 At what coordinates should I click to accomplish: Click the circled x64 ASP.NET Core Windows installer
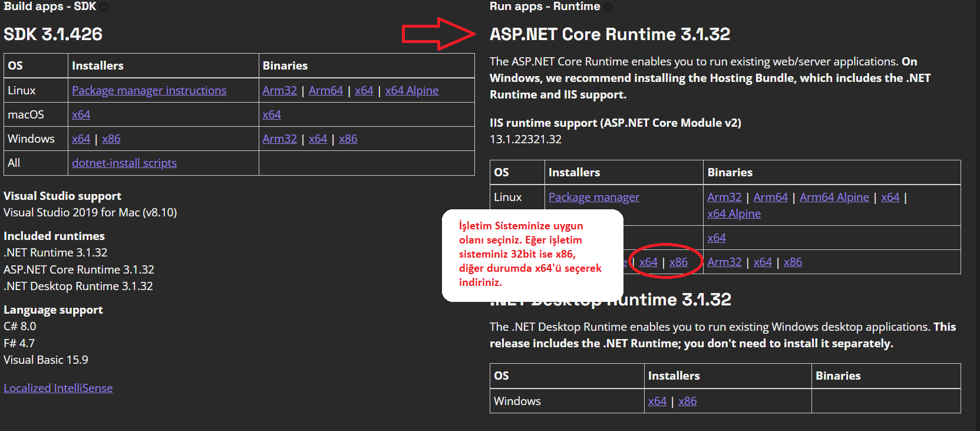point(648,262)
